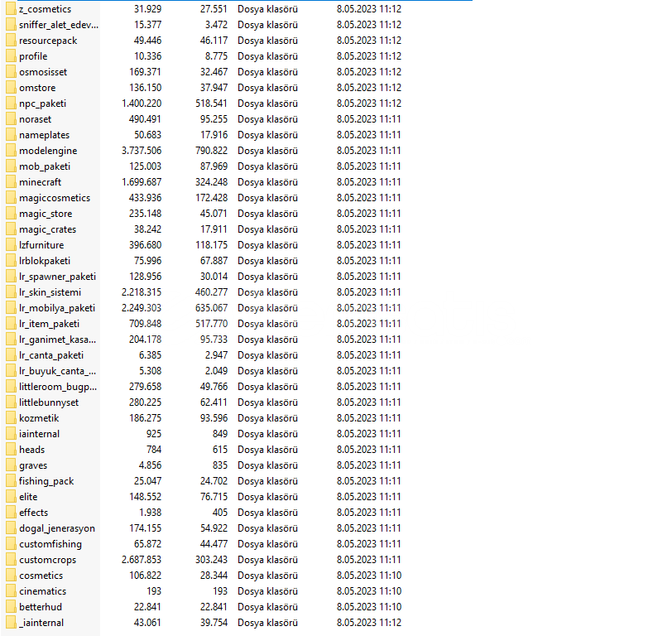The image size is (672, 636).
Task: Select lr_canta_paketi in the list
Action: pos(51,355)
